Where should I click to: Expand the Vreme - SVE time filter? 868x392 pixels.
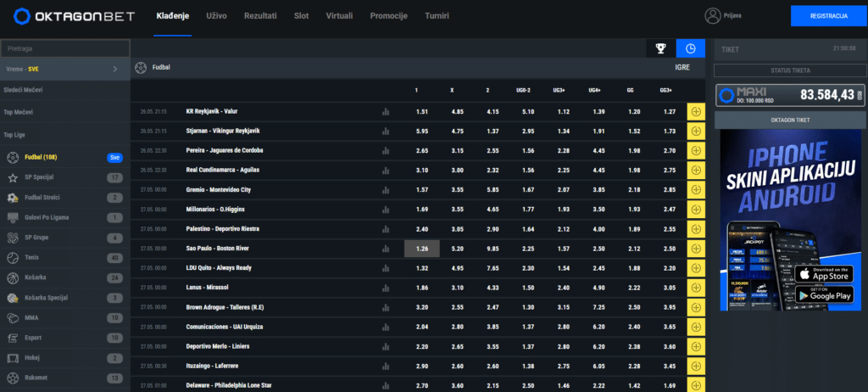pyautogui.click(x=64, y=69)
